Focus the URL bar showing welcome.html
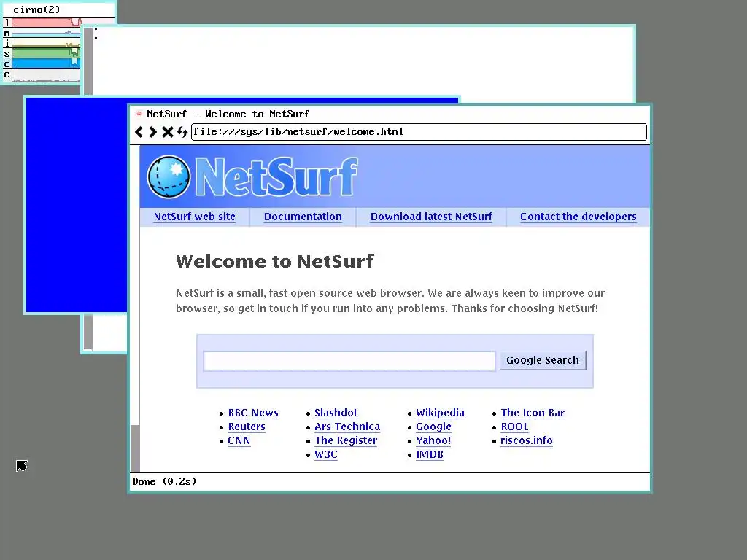The height and width of the screenshot is (560, 747). click(x=419, y=132)
